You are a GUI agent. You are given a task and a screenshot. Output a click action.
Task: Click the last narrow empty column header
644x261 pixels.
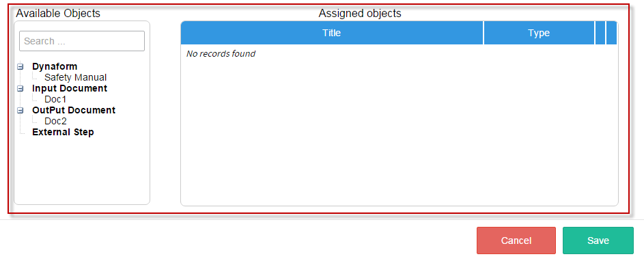(x=611, y=33)
